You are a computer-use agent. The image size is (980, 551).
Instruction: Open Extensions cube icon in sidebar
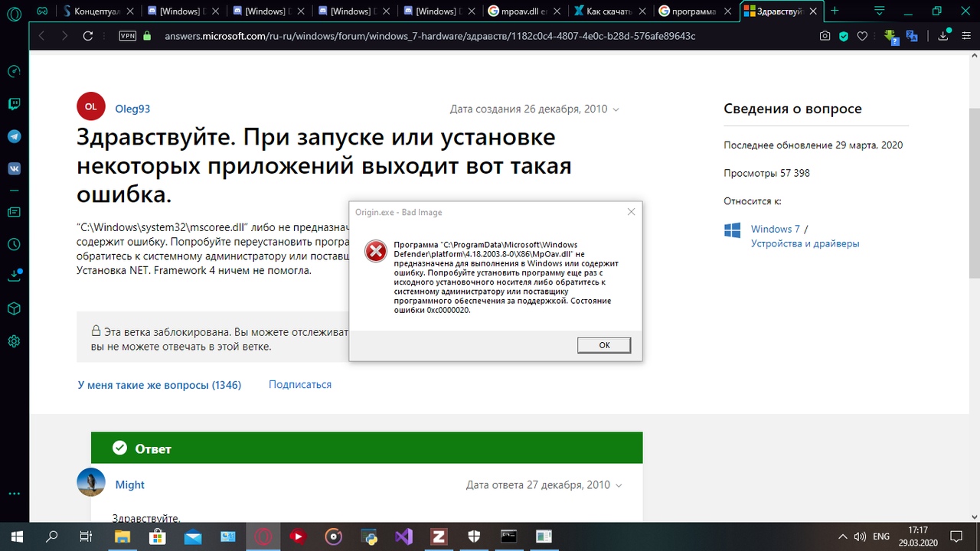[x=14, y=308]
